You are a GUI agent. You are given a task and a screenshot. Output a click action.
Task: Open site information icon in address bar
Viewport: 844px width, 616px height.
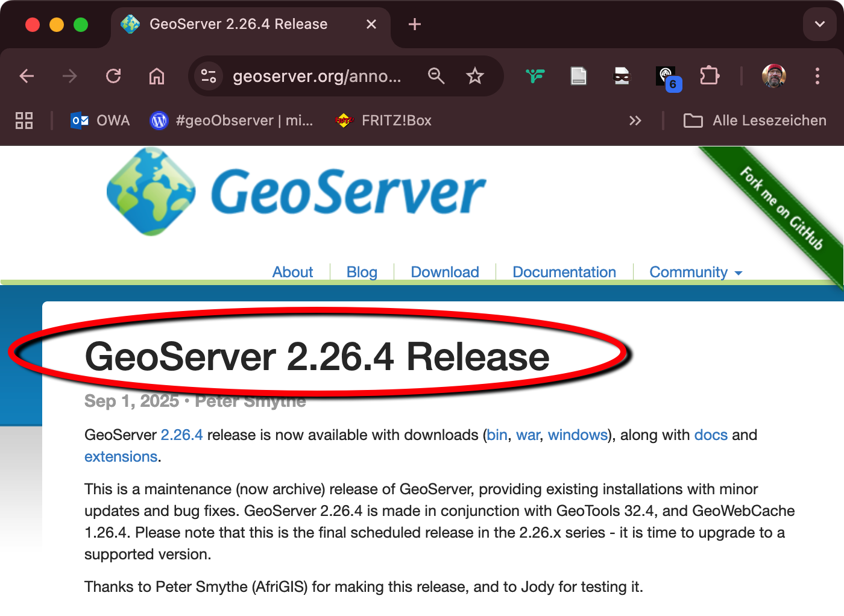[x=209, y=76]
